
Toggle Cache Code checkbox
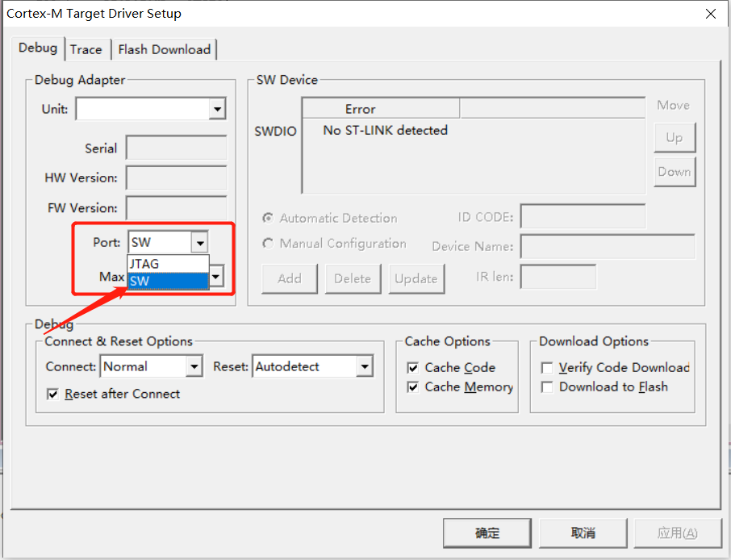click(x=412, y=368)
